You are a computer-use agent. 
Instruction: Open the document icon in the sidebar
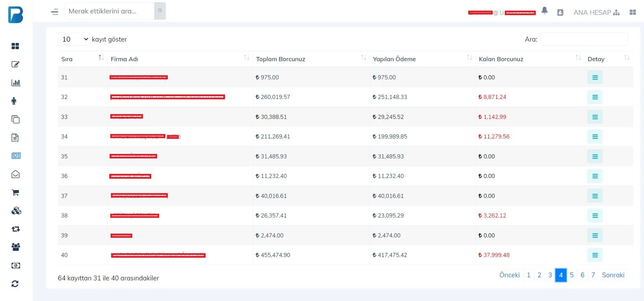coord(15,138)
